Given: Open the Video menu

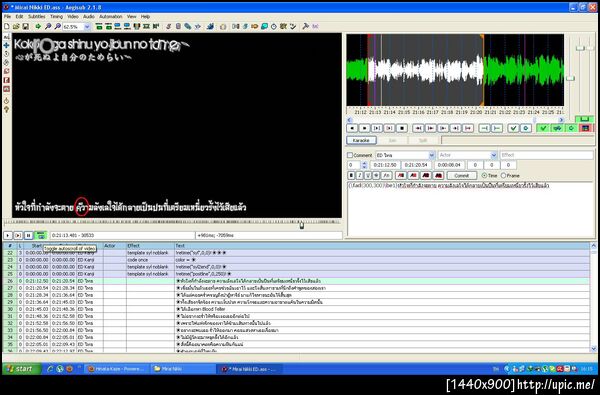Looking at the screenshot, I should click(73, 16).
